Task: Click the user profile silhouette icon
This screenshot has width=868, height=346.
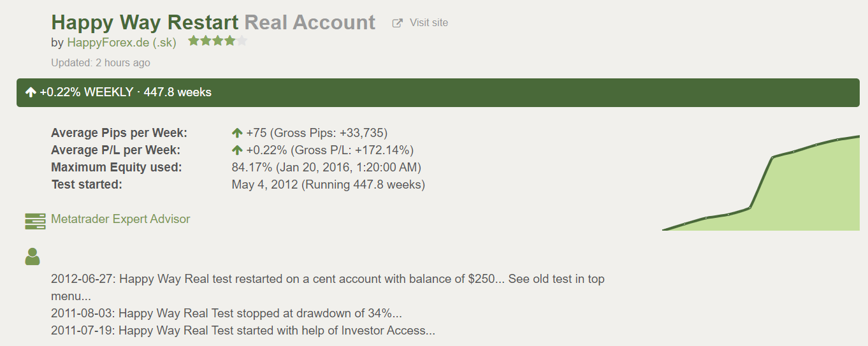Action: point(32,256)
